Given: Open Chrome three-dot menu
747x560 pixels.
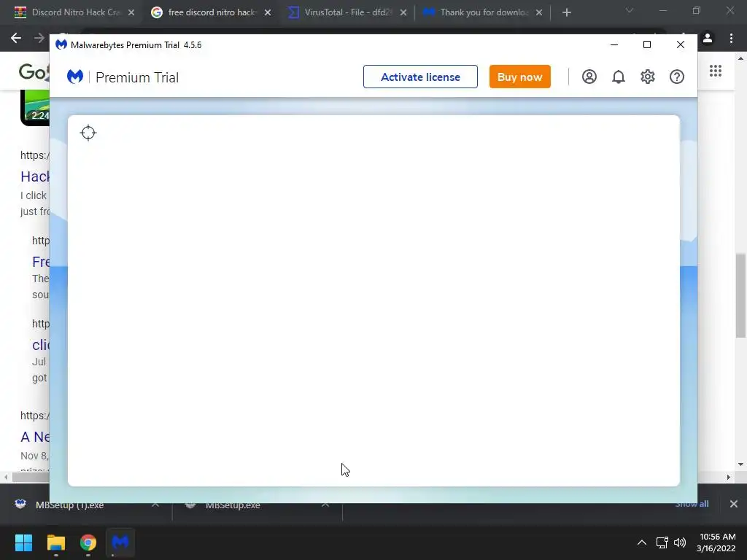Looking at the screenshot, I should point(731,38).
